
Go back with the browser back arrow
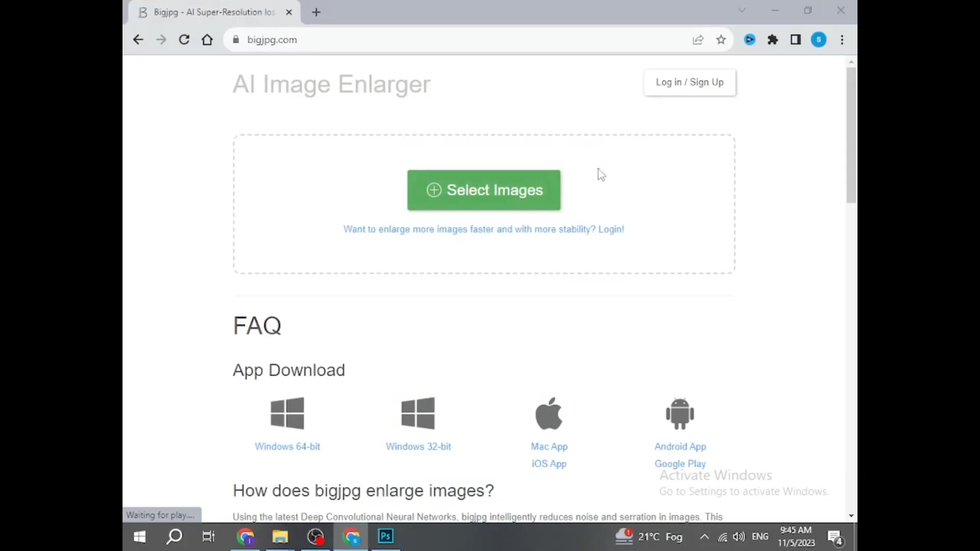click(138, 40)
